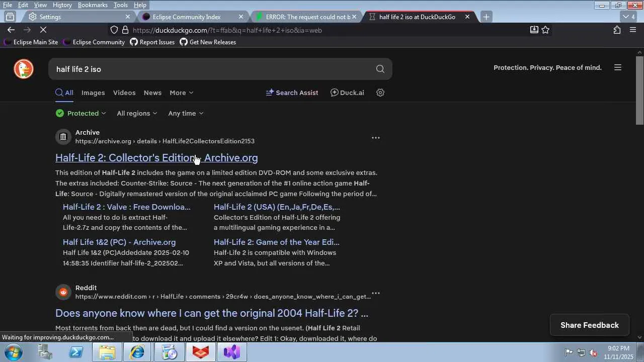The width and height of the screenshot is (644, 362).
Task: Open the Edit menu
Action: coord(23,5)
